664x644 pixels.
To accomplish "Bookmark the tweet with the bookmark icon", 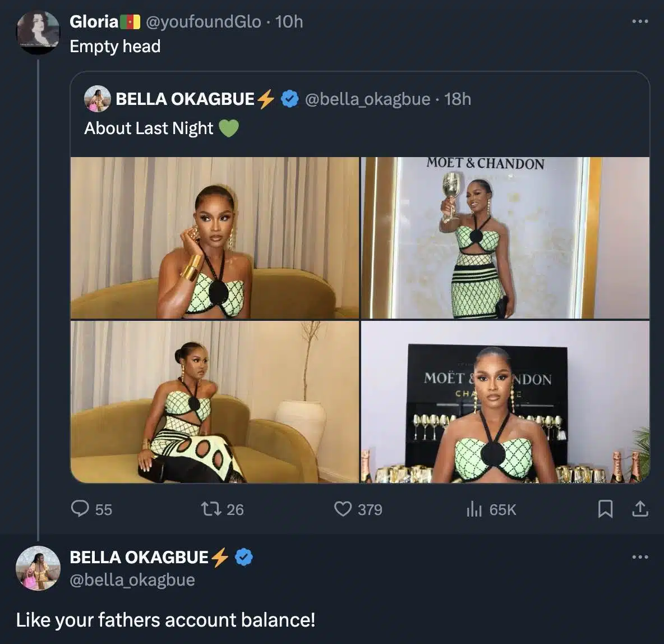I will click(x=606, y=510).
